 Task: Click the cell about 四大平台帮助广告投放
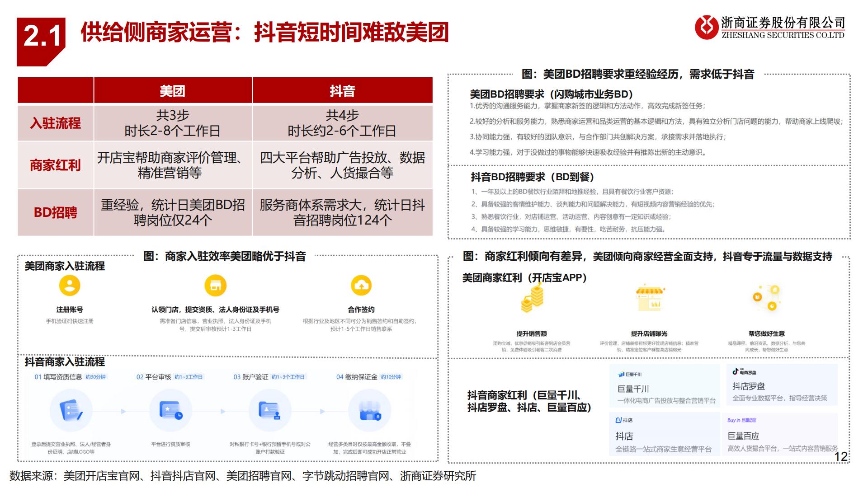coord(343,165)
